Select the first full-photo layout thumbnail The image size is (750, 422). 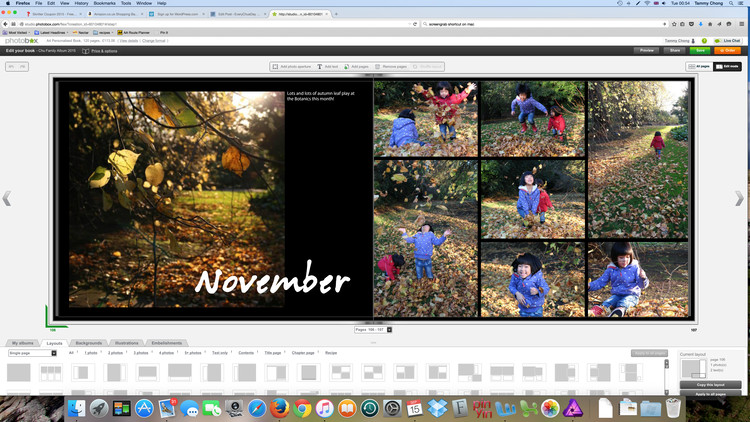pyautogui.click(x=19, y=372)
